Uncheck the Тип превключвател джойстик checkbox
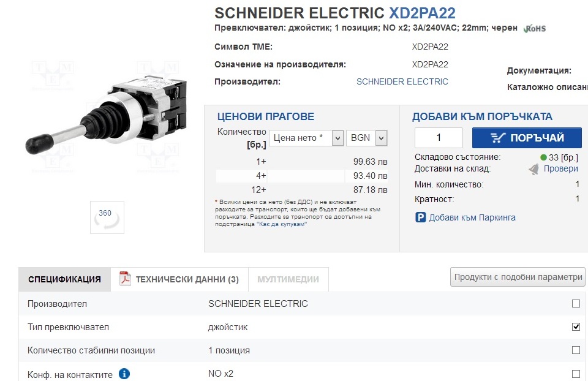This screenshot has width=588, height=381. (x=576, y=326)
